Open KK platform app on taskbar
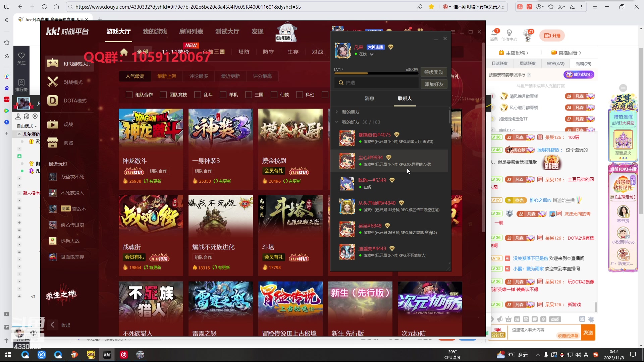The width and height of the screenshot is (644, 362). [107, 355]
